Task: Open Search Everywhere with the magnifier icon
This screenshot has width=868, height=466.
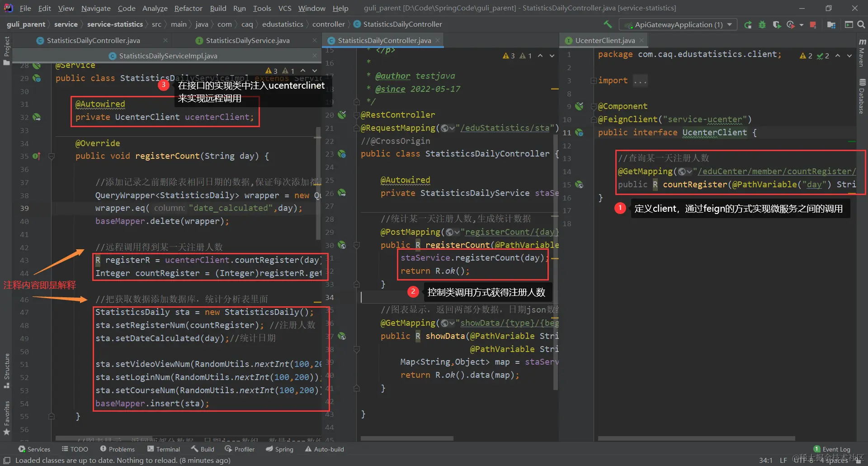Action: (x=861, y=24)
